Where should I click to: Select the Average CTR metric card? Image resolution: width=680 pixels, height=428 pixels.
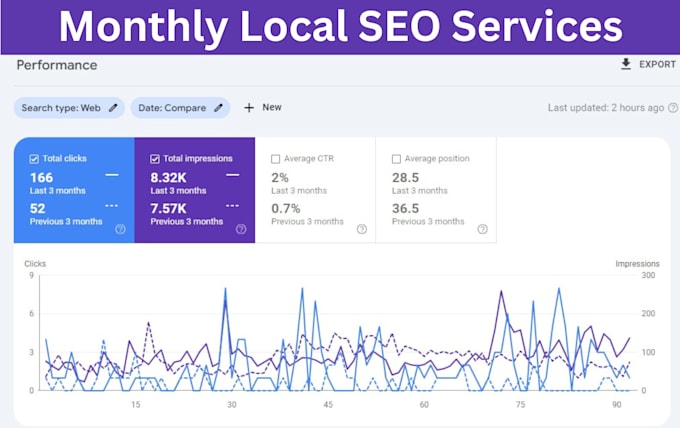coord(315,190)
